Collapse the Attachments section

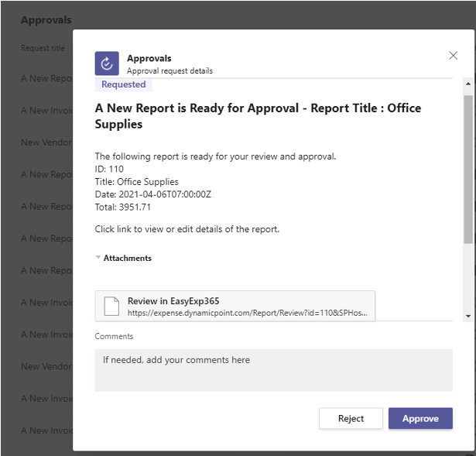coord(98,258)
